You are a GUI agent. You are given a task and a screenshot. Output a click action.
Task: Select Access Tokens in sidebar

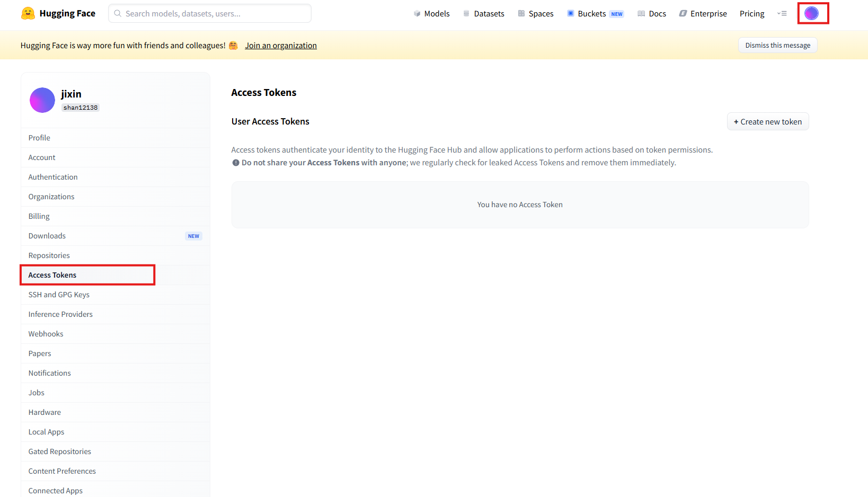pyautogui.click(x=116, y=275)
